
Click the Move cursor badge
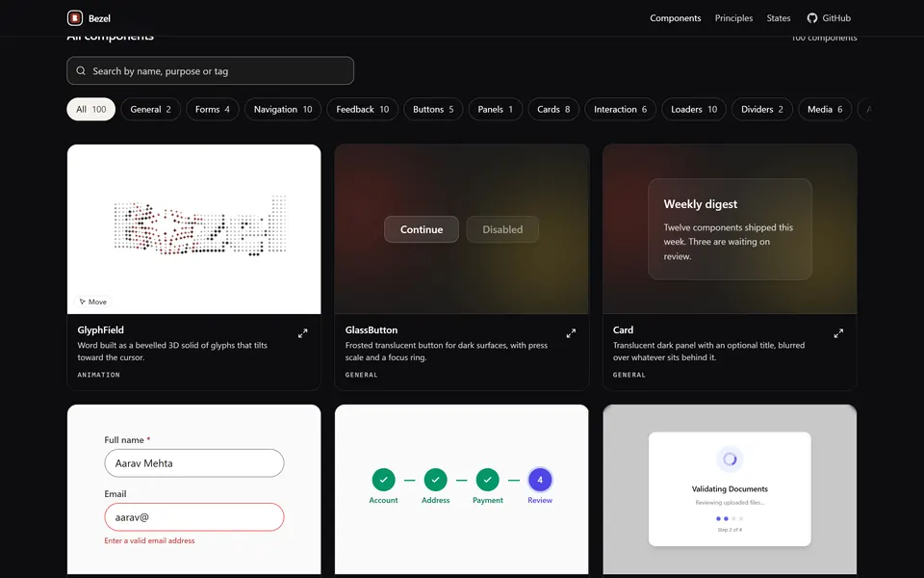93,302
